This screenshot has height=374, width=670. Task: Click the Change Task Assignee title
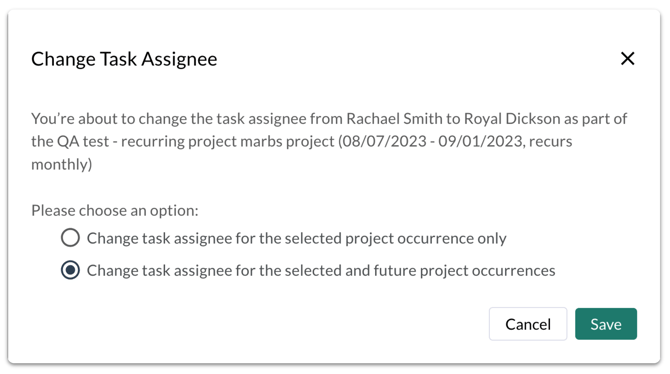pos(124,59)
